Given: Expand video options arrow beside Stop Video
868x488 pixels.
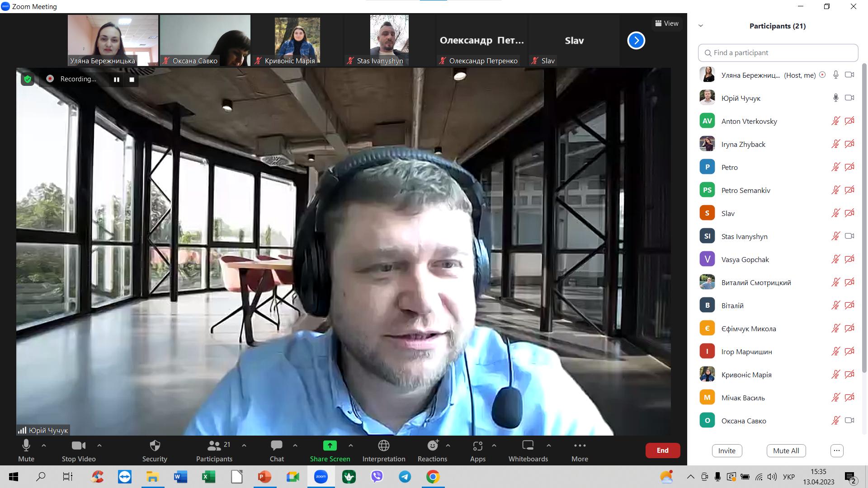Looking at the screenshot, I should [x=99, y=446].
